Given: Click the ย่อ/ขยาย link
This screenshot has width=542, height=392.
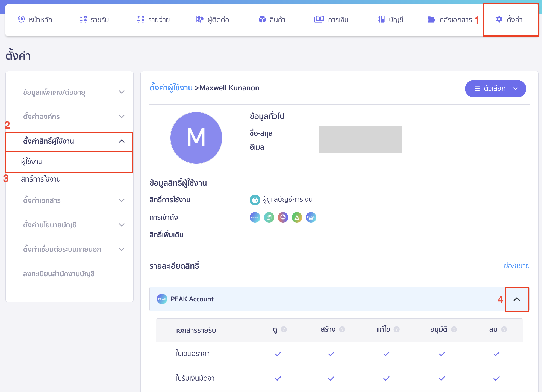Looking at the screenshot, I should (x=516, y=266).
